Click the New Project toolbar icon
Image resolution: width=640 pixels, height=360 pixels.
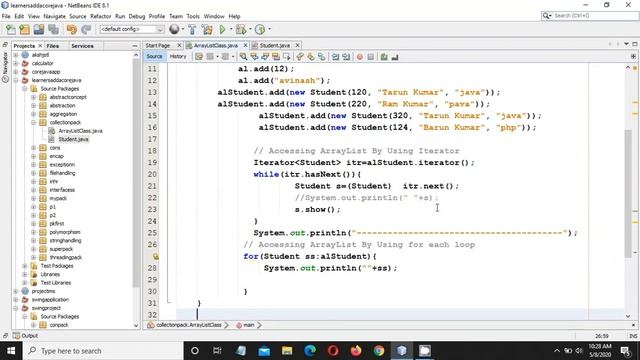24,29
